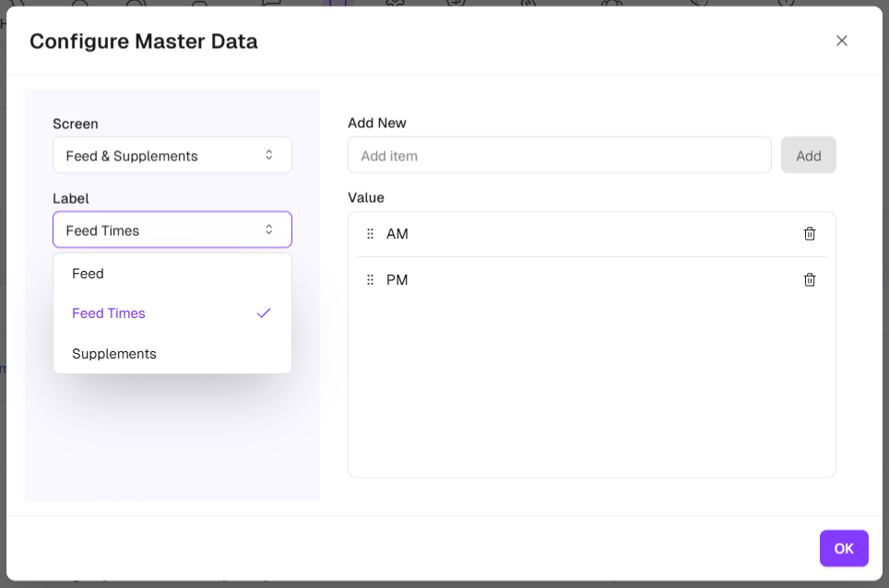Close the Configure Master Data dialog

point(841,41)
